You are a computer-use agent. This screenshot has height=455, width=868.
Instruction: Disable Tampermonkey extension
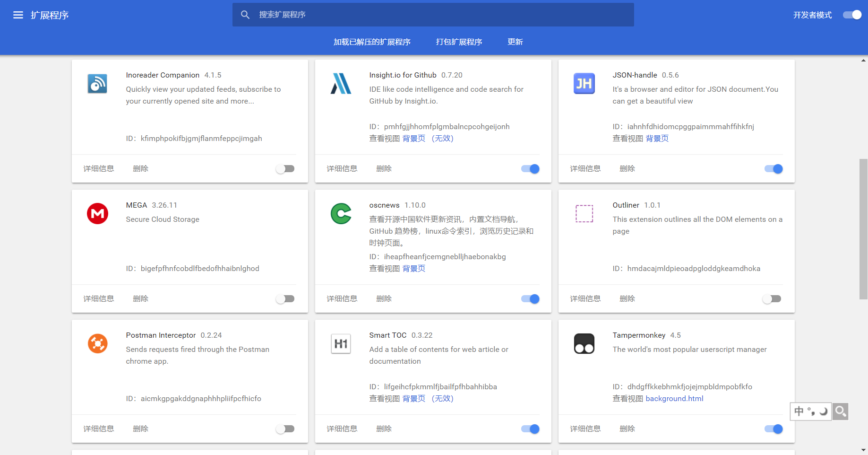tap(773, 429)
